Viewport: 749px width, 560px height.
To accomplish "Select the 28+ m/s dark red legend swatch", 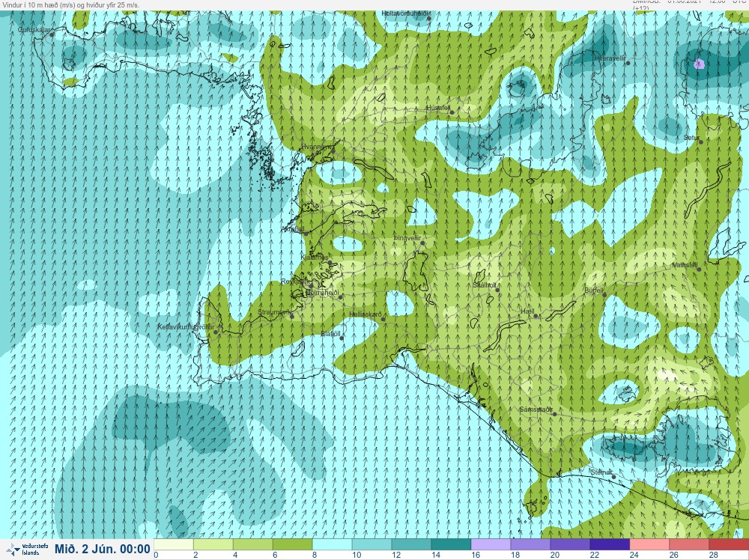I will coord(729,545).
